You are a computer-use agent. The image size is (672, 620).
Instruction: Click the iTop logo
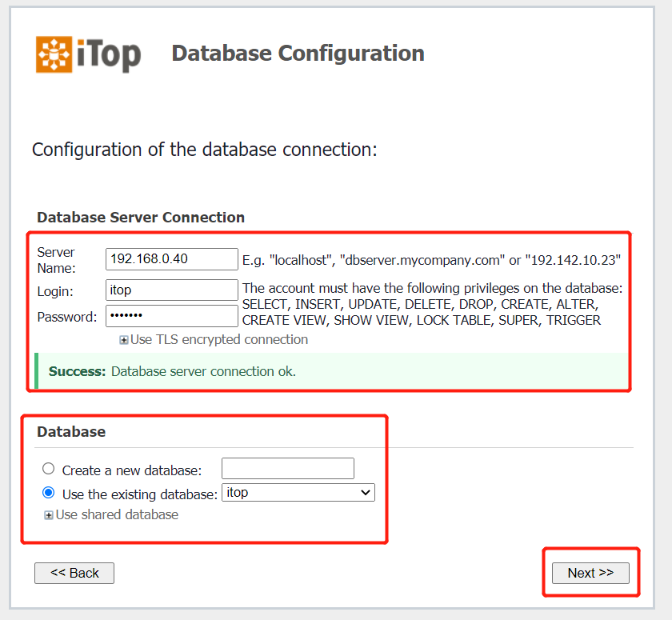tap(88, 54)
